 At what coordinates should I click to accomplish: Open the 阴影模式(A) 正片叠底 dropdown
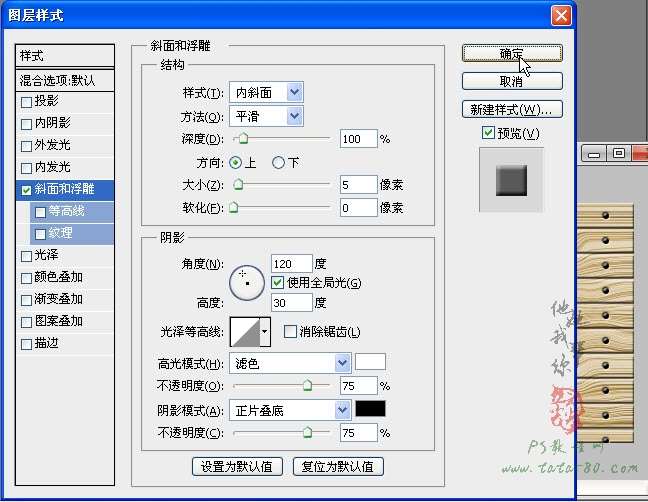pyautogui.click(x=290, y=410)
